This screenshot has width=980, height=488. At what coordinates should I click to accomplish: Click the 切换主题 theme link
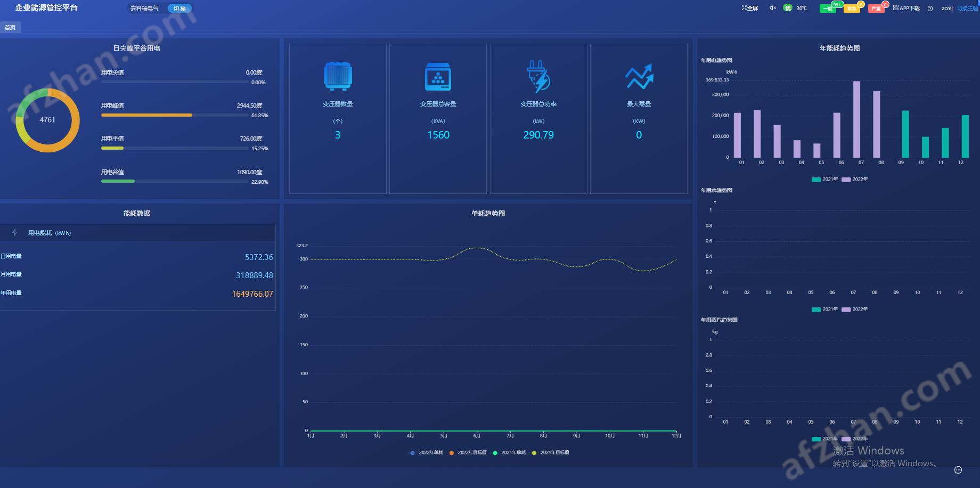(968, 9)
